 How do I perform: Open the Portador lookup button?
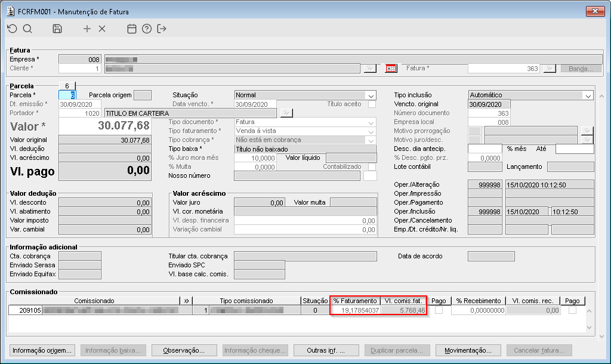[x=286, y=113]
